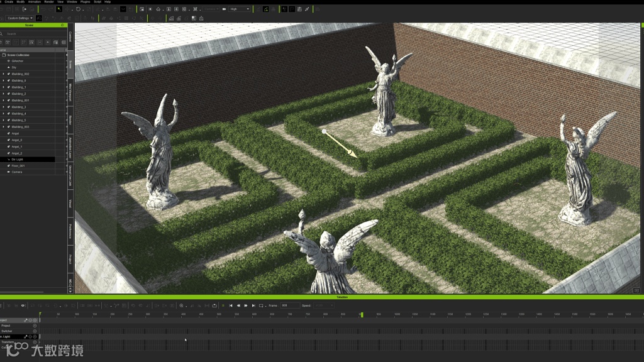Toggle the Angel_2 checkbox
The image size is (644, 362).
coord(9,153)
